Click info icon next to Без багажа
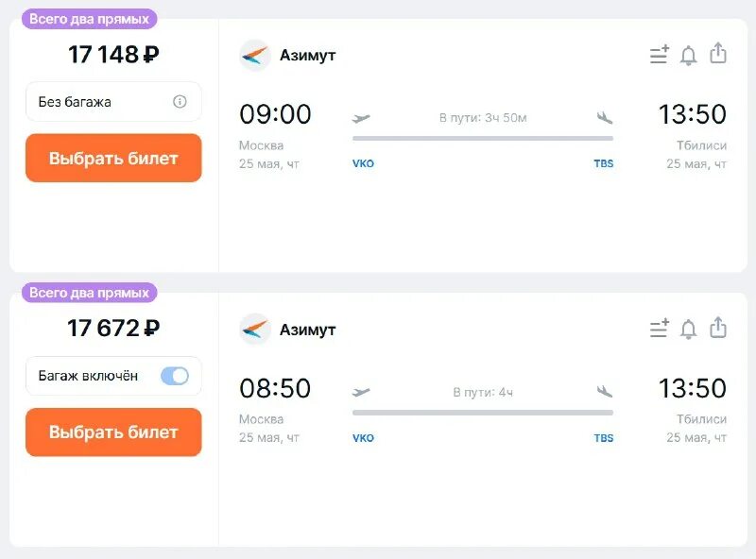 coord(180,102)
